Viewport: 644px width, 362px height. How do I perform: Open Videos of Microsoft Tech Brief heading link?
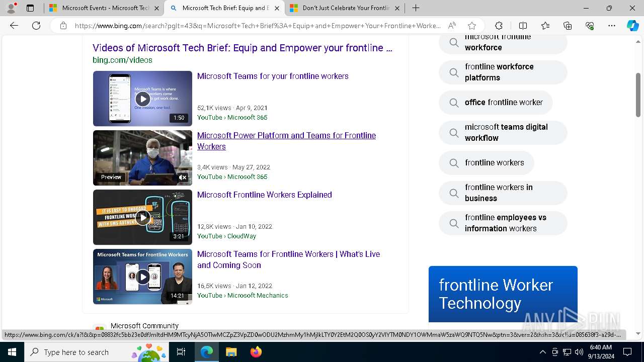[x=243, y=48]
